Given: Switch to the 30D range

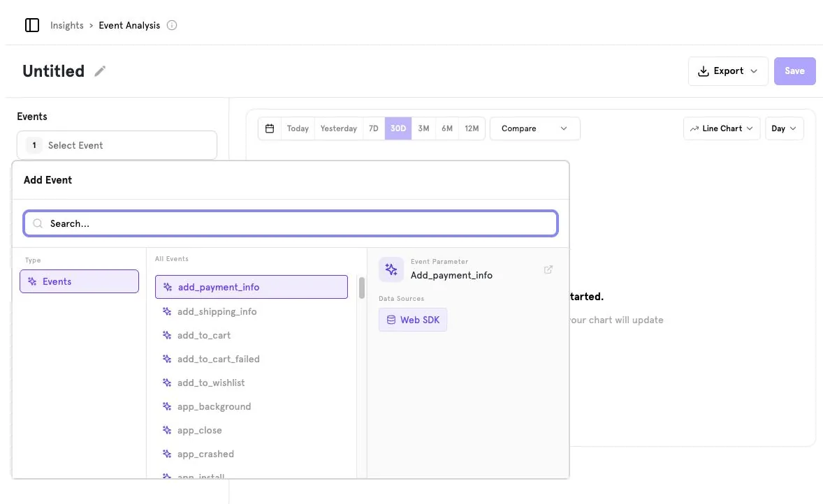Looking at the screenshot, I should [398, 128].
